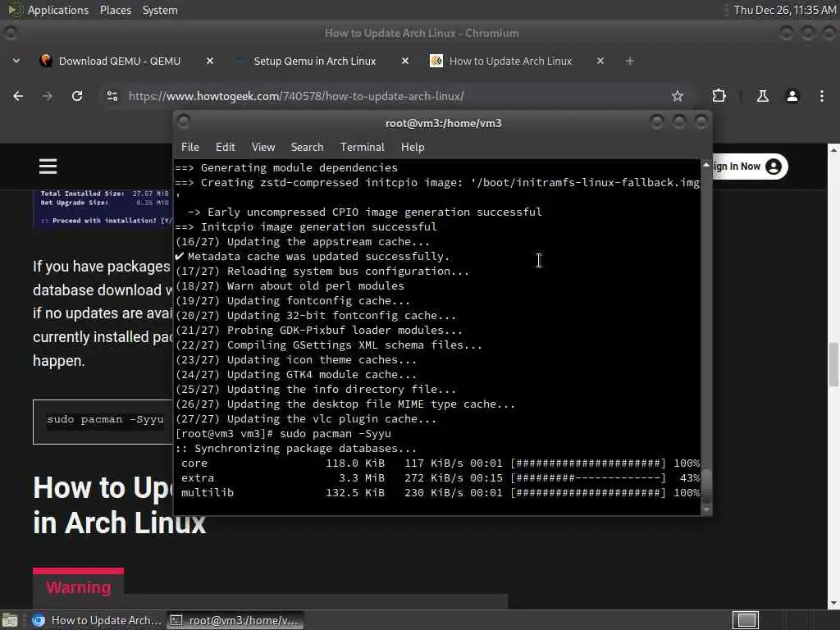Image resolution: width=840 pixels, height=630 pixels.
Task: Select the root@vm3 terminal taskbar button
Action: (235, 620)
